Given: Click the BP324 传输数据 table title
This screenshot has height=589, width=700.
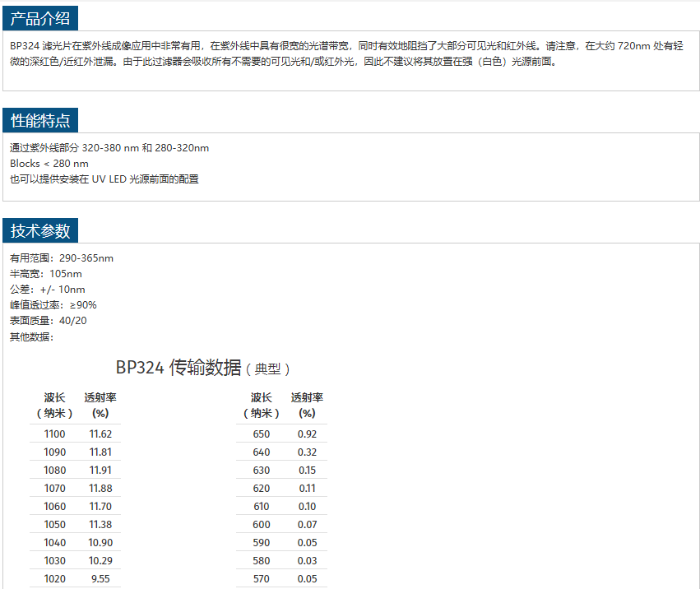Looking at the screenshot, I should 202,368.
